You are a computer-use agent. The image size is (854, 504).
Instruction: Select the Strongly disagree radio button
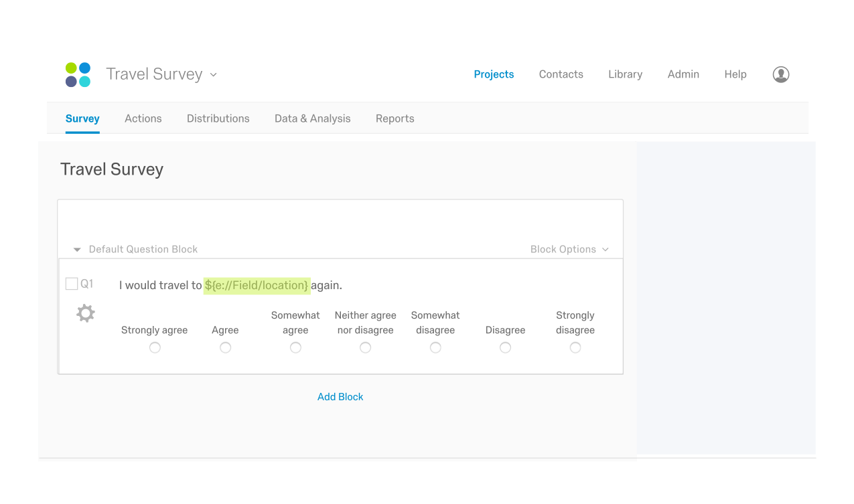point(575,347)
